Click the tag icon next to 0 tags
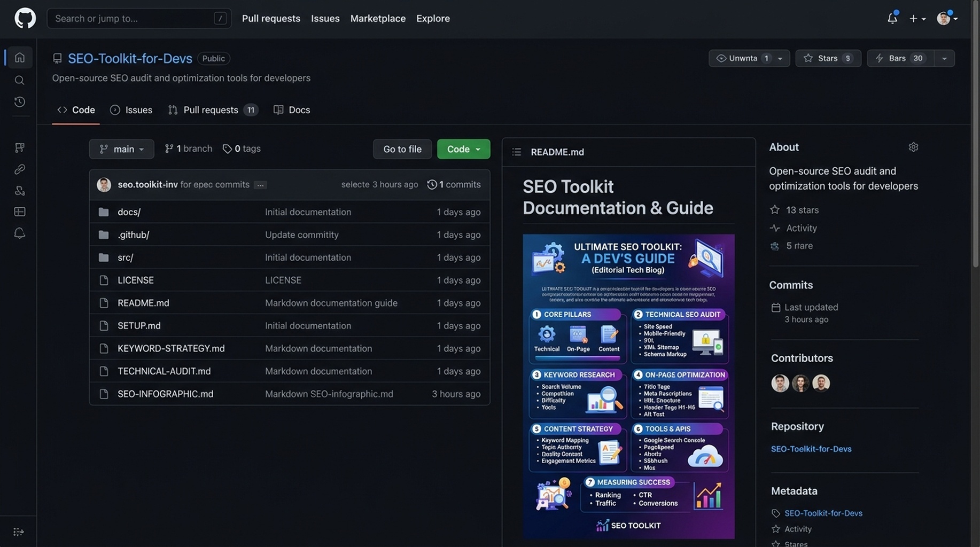980x547 pixels. (227, 149)
